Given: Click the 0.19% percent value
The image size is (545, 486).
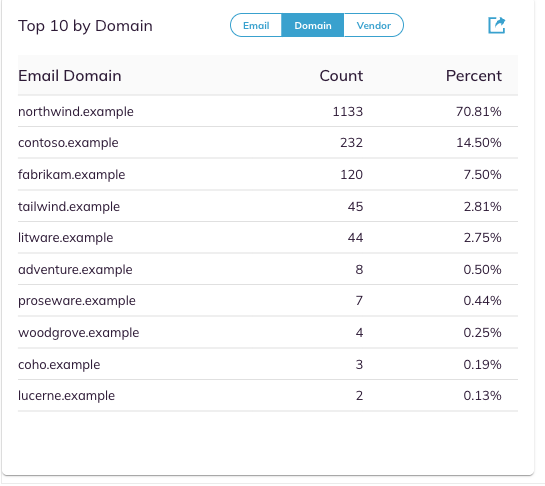Looking at the screenshot, I should 482,365.
